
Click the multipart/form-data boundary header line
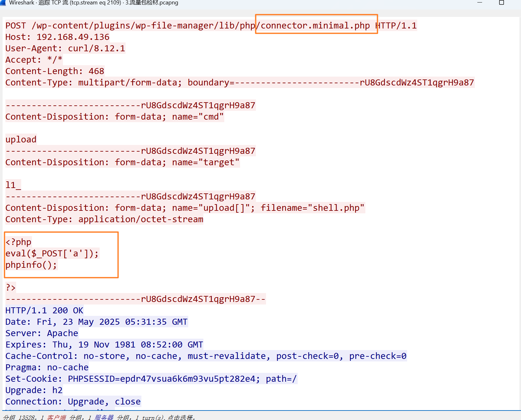tap(240, 83)
